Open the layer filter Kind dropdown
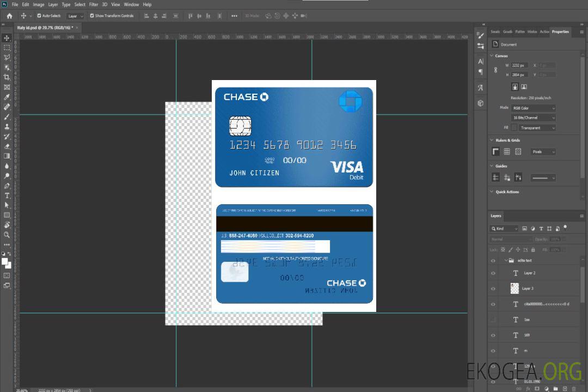 click(x=504, y=229)
